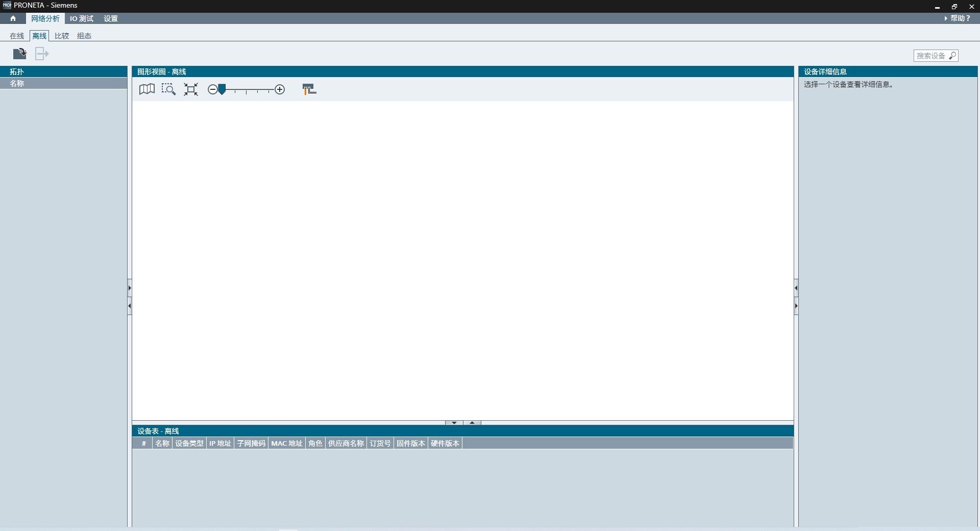Select the zoom-to-selection tool
980x531 pixels.
pyautogui.click(x=168, y=89)
